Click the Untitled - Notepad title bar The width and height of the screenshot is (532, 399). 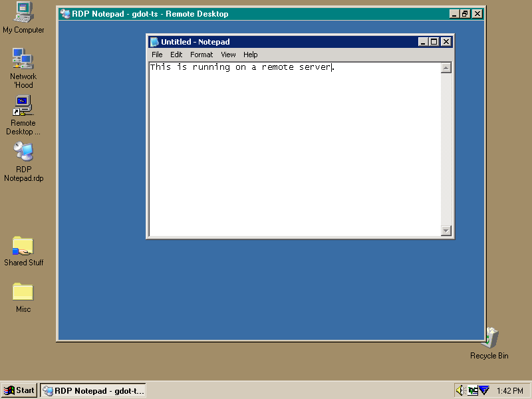[x=300, y=42]
